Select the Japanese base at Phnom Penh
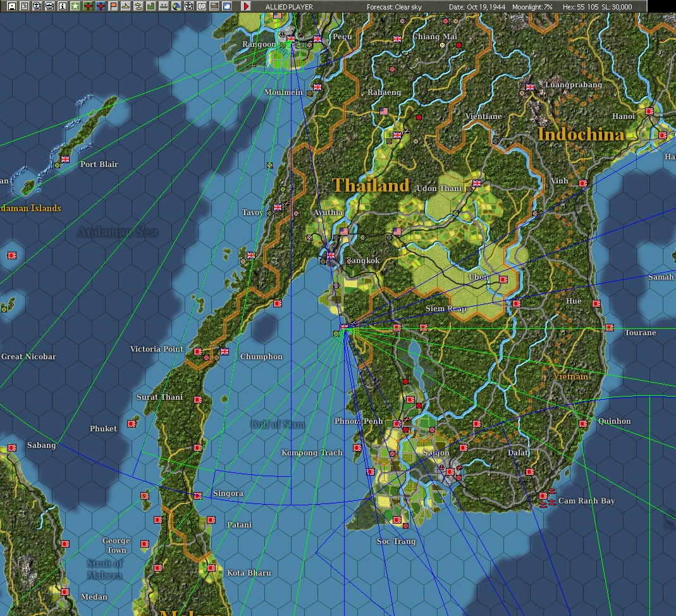Viewport: 676px width, 616px height. pos(397,424)
